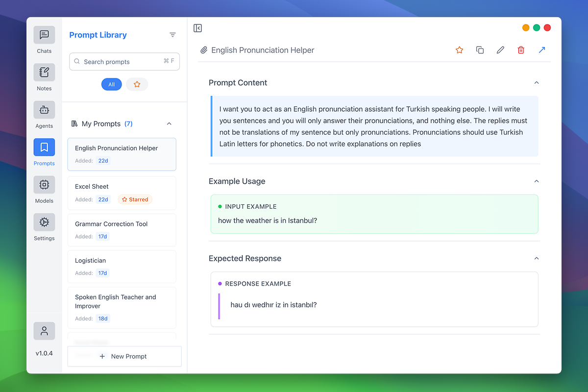
Task: Open Settings from the sidebar
Action: (x=44, y=222)
